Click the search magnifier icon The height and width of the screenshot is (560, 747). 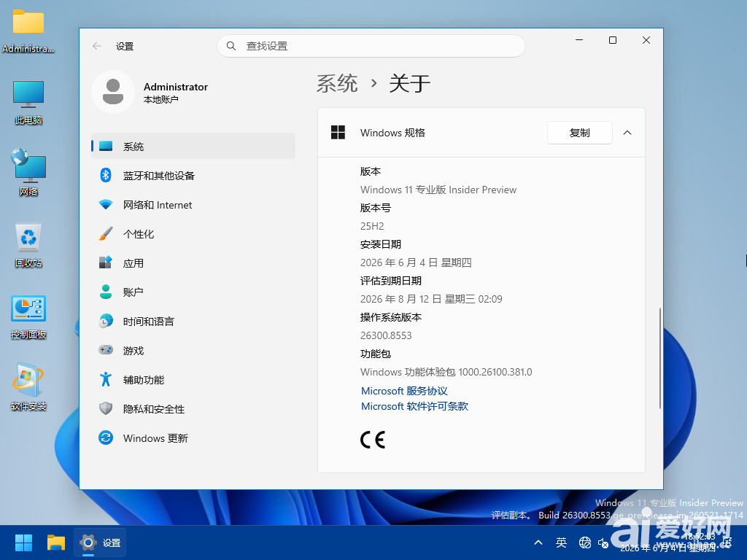pos(231,46)
